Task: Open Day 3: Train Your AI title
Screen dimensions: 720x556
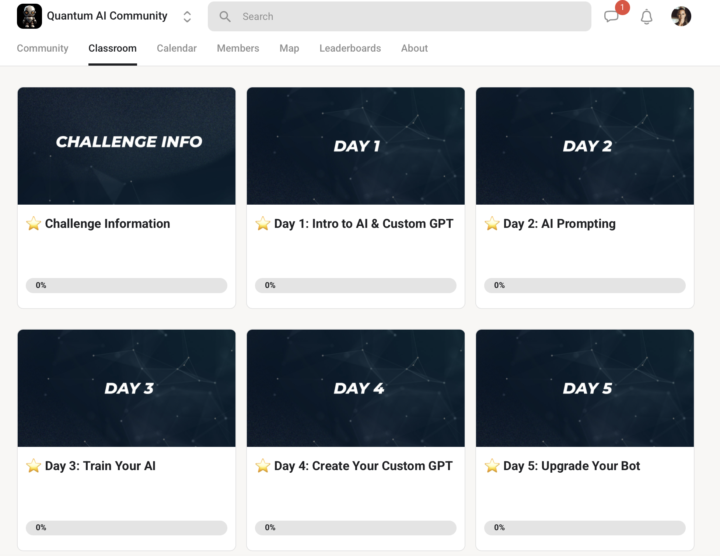Action: point(100,466)
